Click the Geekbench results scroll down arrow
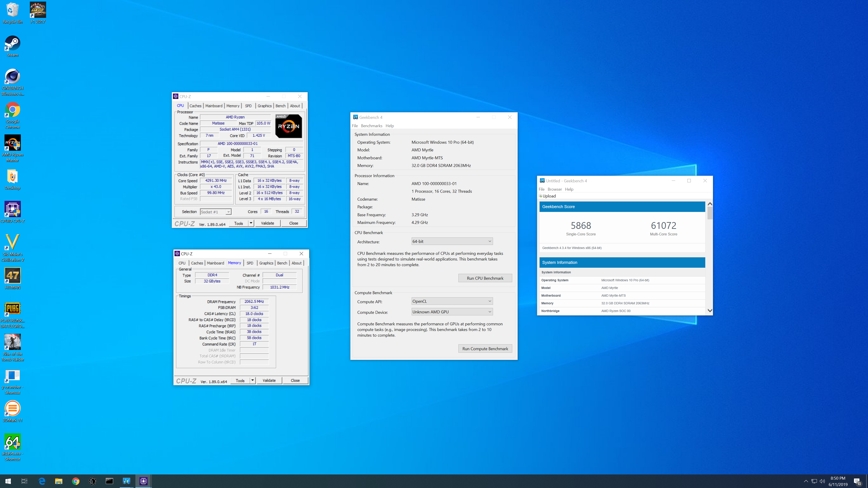 point(710,310)
